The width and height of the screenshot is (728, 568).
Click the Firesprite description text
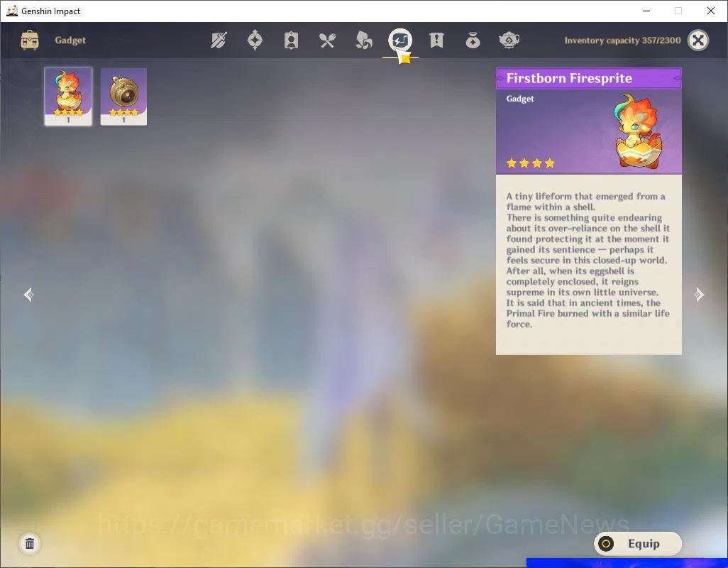coord(588,260)
